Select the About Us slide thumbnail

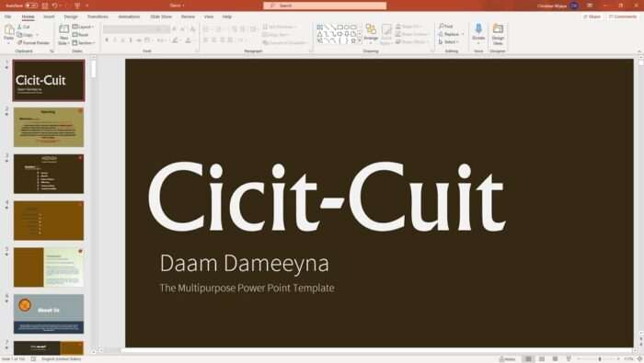[49, 313]
